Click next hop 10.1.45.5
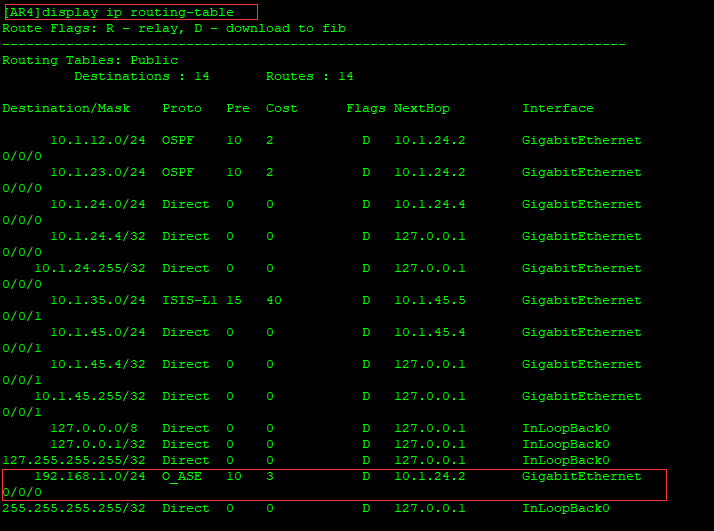Viewport: 714px width, 531px height. 430,300
